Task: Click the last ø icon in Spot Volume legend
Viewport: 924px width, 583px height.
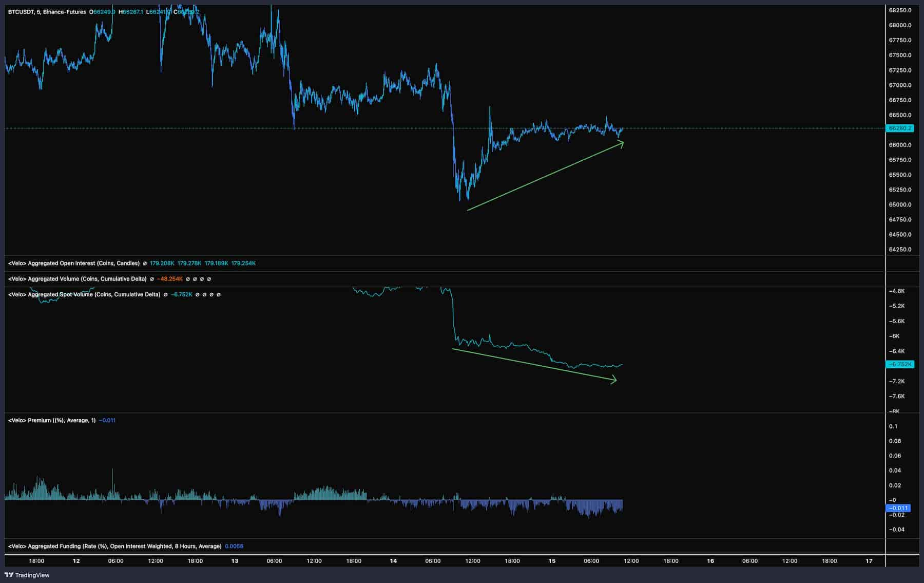Action: click(x=218, y=294)
